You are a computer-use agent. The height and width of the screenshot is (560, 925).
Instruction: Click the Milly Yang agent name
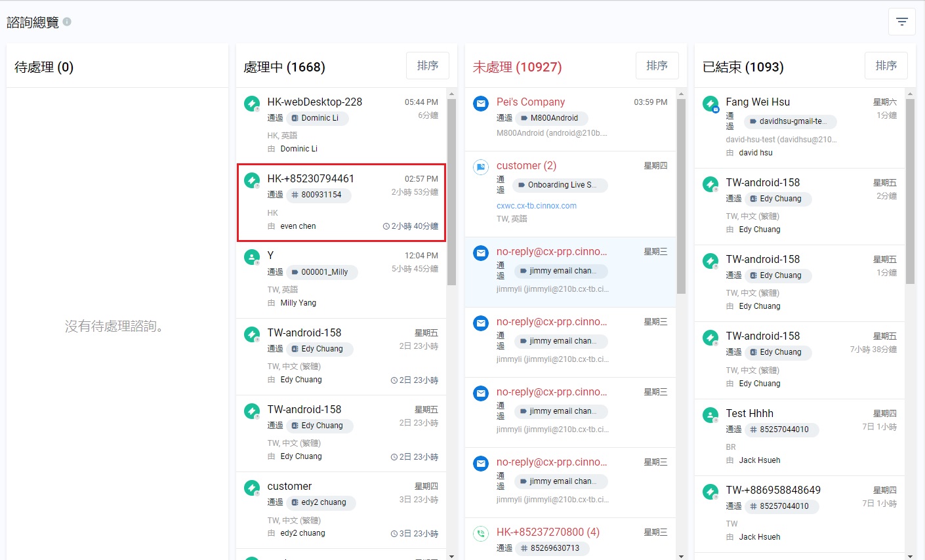(298, 303)
